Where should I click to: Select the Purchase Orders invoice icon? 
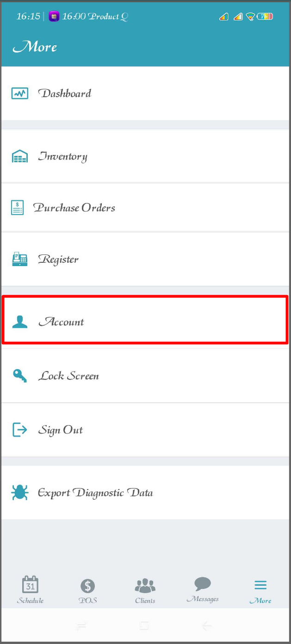pyautogui.click(x=17, y=208)
